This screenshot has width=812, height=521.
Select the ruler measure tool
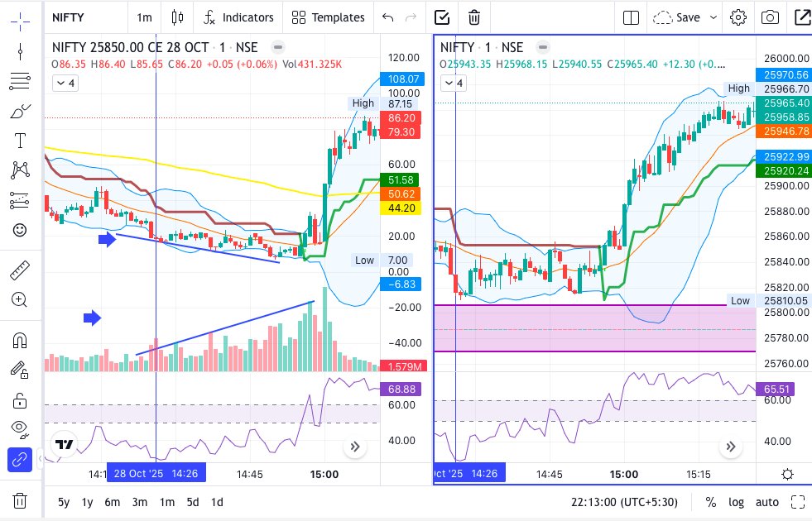pos(20,270)
